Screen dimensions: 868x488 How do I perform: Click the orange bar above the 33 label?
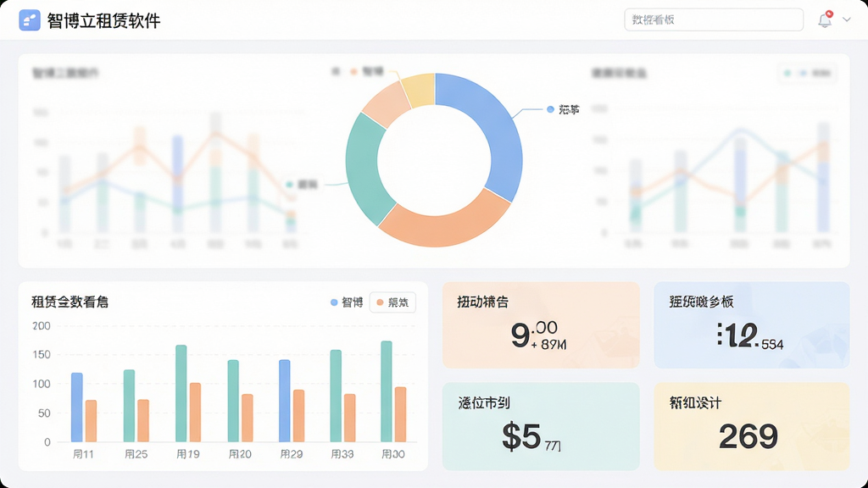(x=350, y=418)
